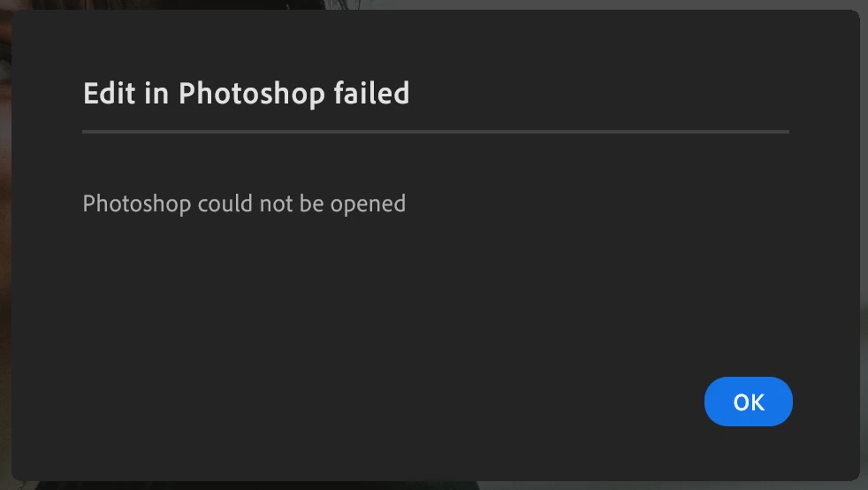868x490 pixels.
Task: Click the word "be" in the message
Action: point(312,203)
